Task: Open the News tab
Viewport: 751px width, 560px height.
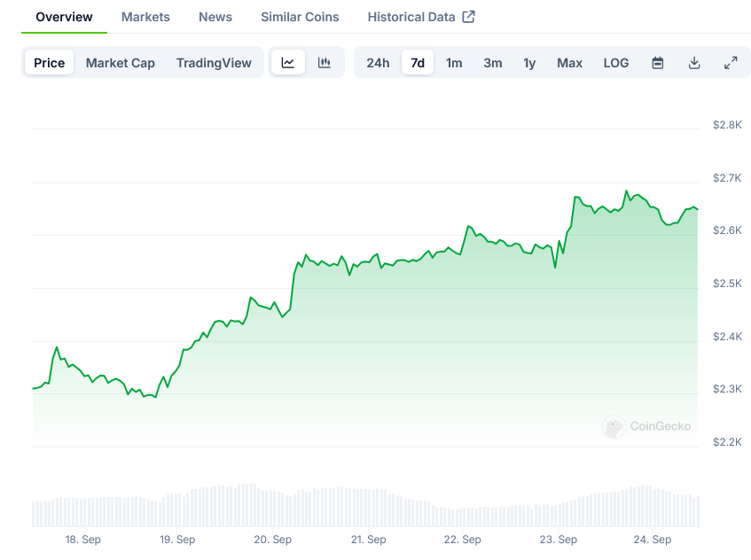Action: click(x=215, y=16)
